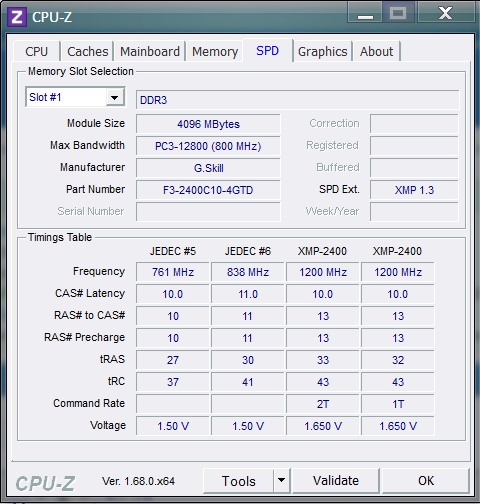Expand the Slot #1 dropdown arrow
Screen dimensions: 480x504
115,98
